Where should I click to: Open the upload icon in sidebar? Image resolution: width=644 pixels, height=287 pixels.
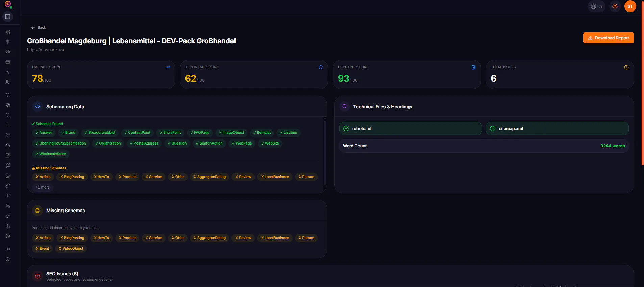click(8, 226)
